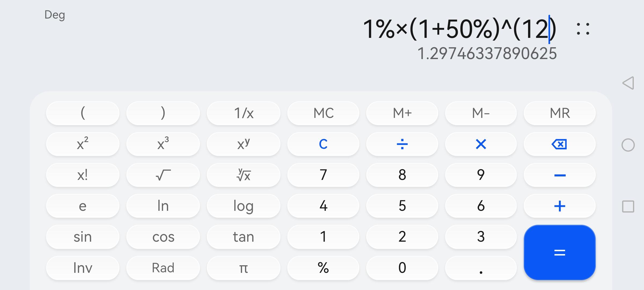Screen dimensions: 644x290
Task: Tap the blue multiplication operator
Action: coord(481,144)
